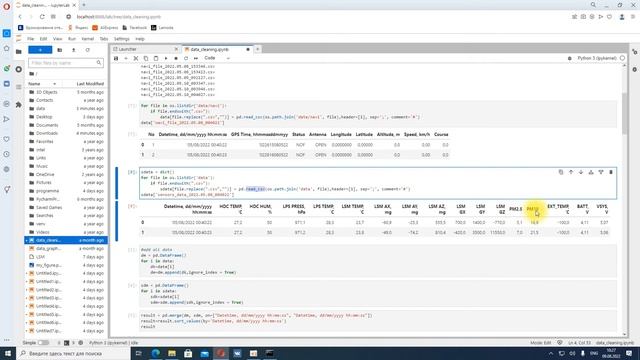Open the Run menu
This screenshot has width=640, height=360.
coord(72,39)
